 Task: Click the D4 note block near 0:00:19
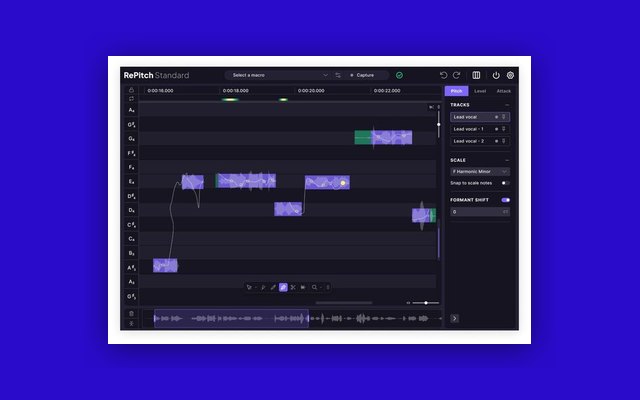pyautogui.click(x=288, y=209)
